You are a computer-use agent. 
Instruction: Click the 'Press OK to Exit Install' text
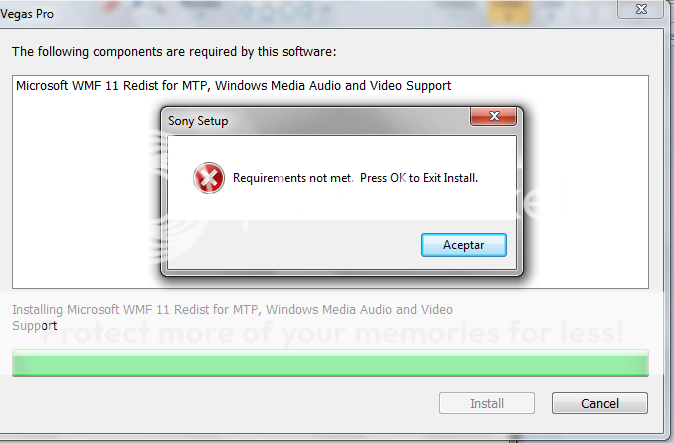tap(419, 178)
